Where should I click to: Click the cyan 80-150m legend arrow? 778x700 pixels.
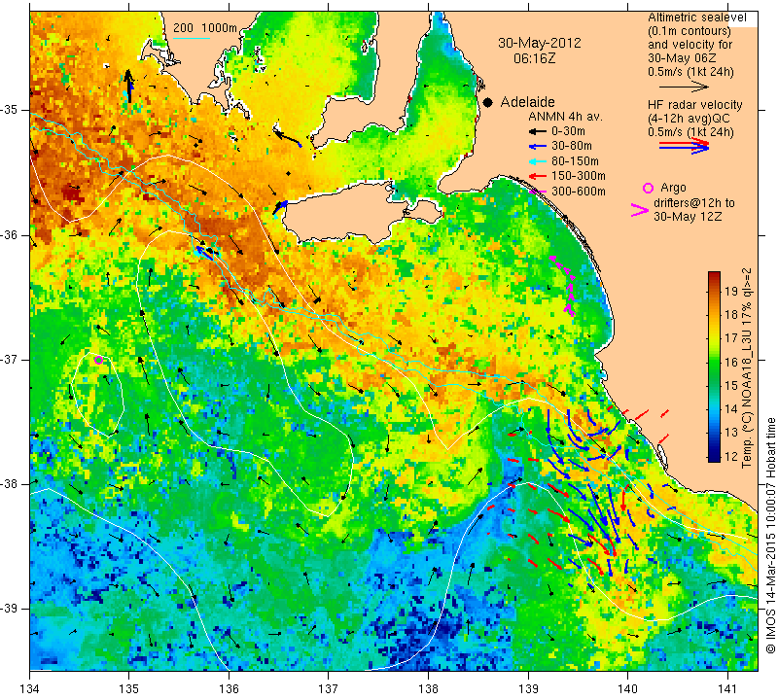click(537, 161)
